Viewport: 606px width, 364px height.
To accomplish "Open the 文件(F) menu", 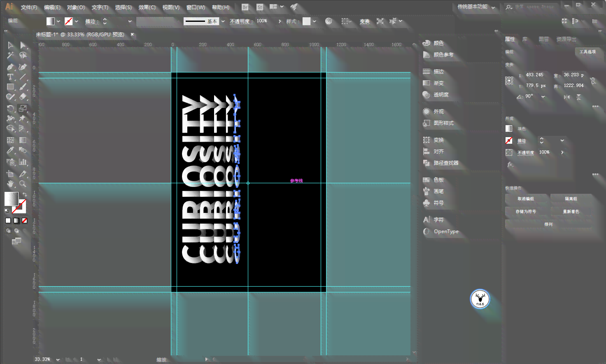I will tap(29, 7).
